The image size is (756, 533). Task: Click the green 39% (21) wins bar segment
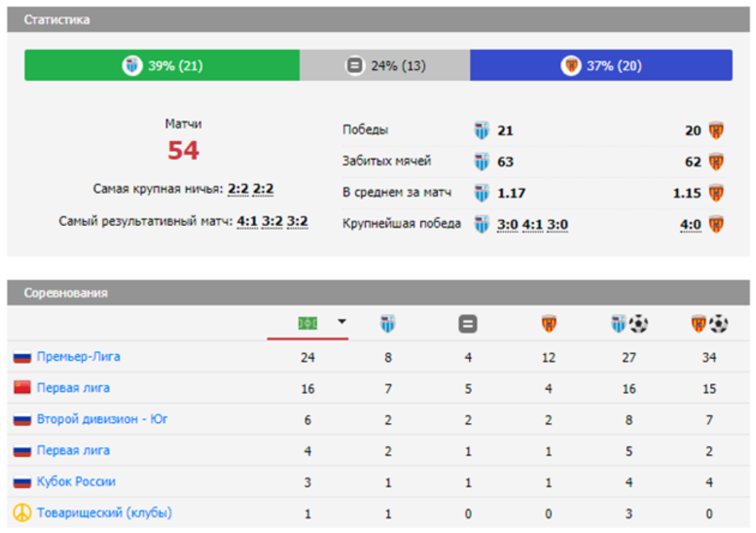coord(162,65)
